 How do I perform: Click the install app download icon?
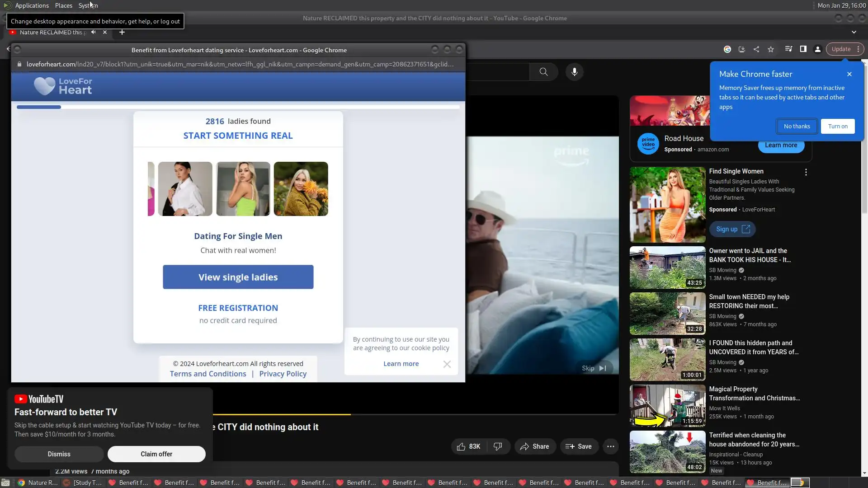point(742,49)
